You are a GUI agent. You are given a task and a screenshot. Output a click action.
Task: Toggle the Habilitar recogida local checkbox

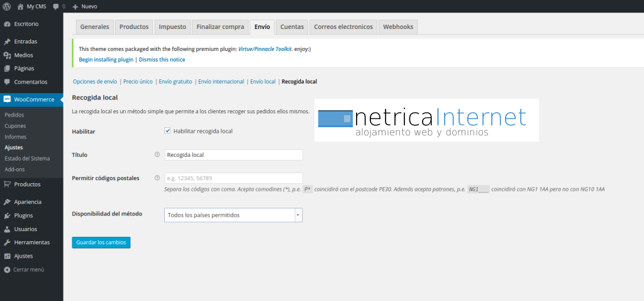167,131
